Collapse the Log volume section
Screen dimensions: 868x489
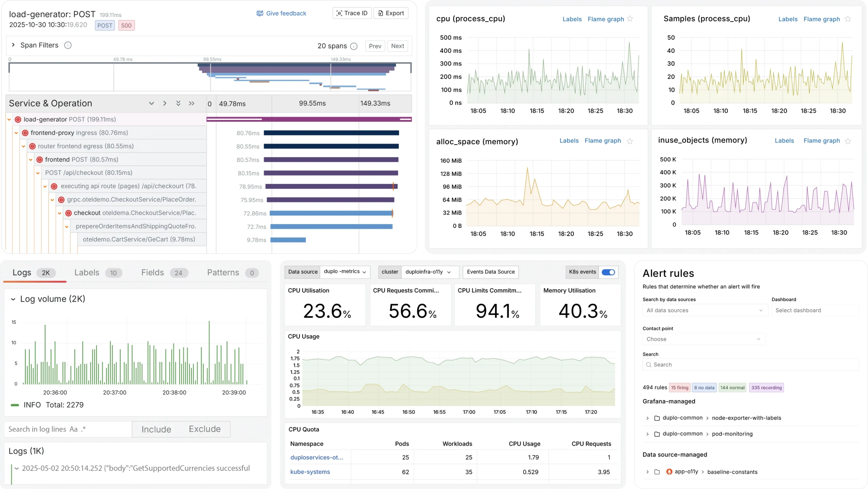(13, 299)
